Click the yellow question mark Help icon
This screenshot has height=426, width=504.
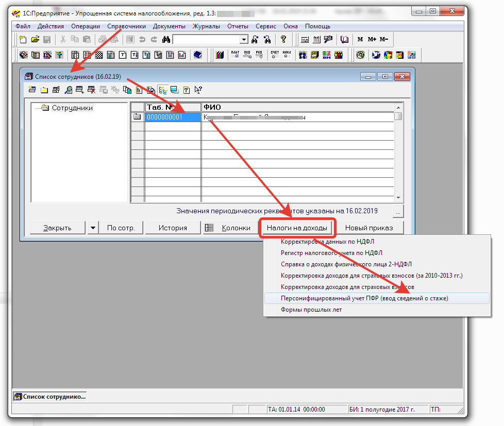point(283,40)
